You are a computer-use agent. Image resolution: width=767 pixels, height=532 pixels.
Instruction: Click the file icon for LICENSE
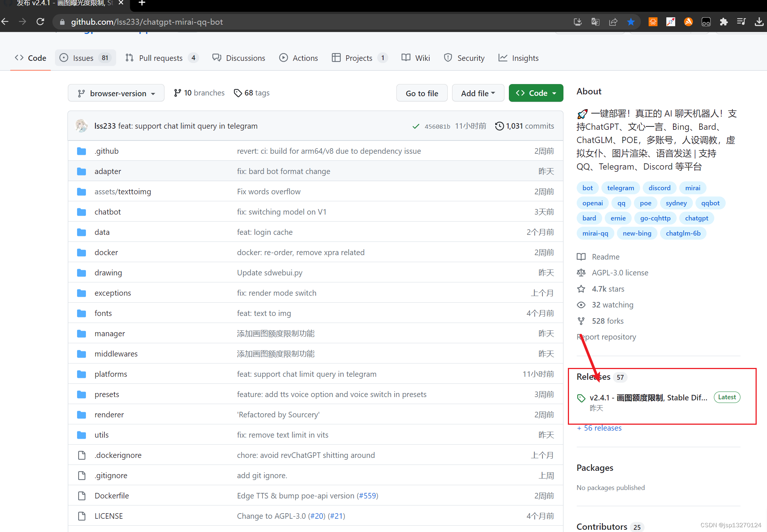82,516
